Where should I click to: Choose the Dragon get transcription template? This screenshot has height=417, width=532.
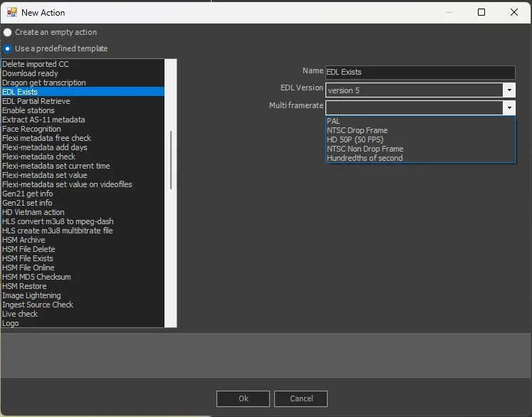(x=43, y=83)
